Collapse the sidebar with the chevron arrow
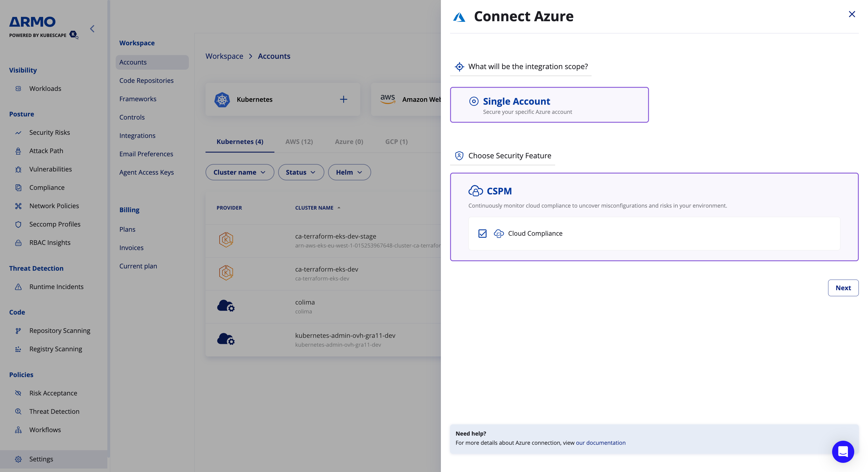Viewport: 868px width, 472px height. (92, 29)
